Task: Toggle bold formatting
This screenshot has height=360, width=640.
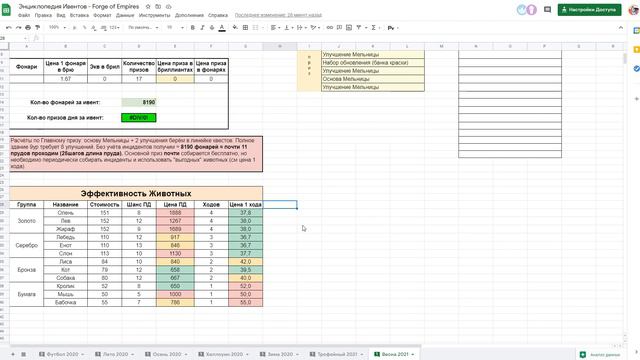Action: 193,28
